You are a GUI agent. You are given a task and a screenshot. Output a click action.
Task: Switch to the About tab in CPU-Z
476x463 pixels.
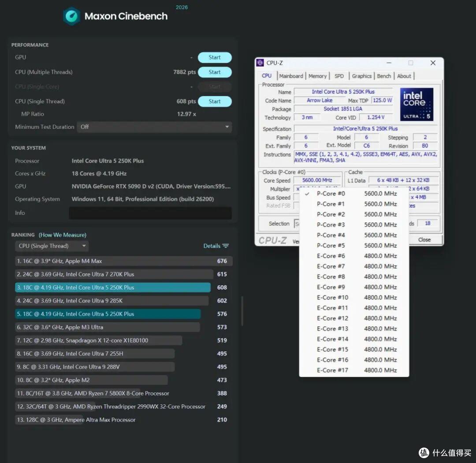tap(404, 76)
